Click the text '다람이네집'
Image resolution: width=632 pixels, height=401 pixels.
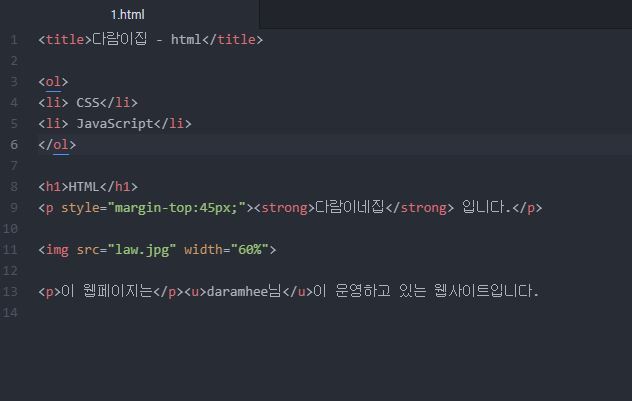click(x=349, y=207)
